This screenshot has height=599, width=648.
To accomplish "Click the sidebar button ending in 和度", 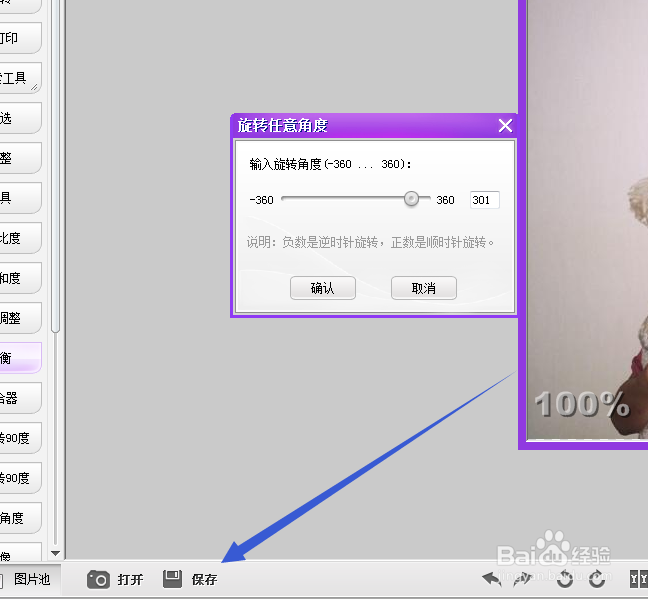I will pos(20,278).
